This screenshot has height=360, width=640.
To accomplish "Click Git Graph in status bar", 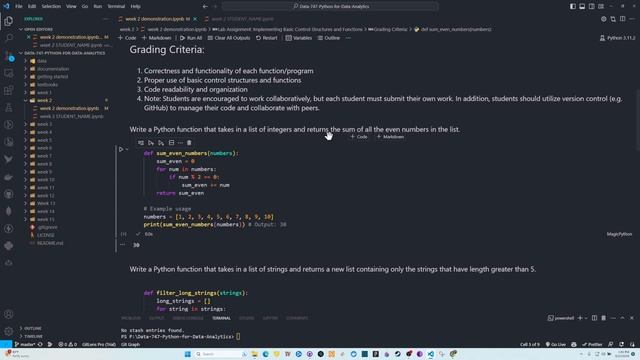I will pyautogui.click(x=130, y=344).
